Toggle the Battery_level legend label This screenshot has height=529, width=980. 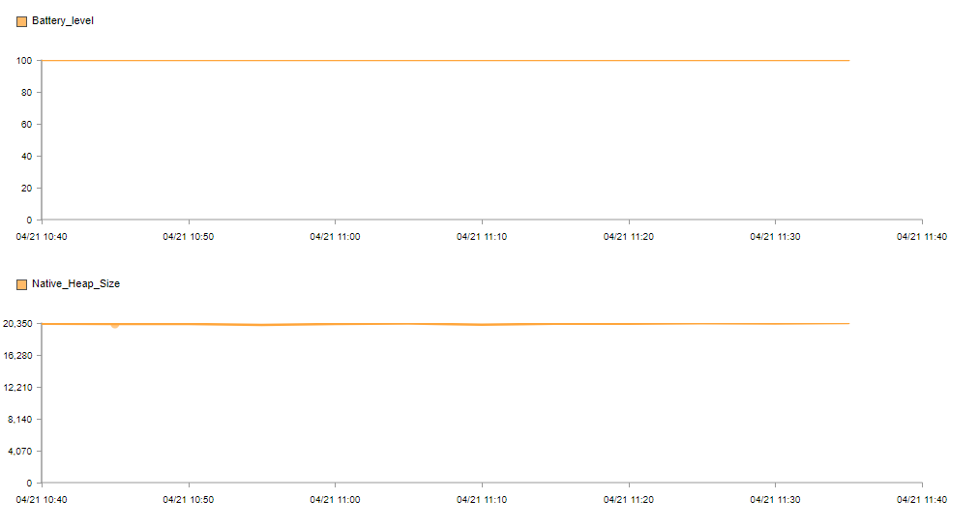click(63, 20)
